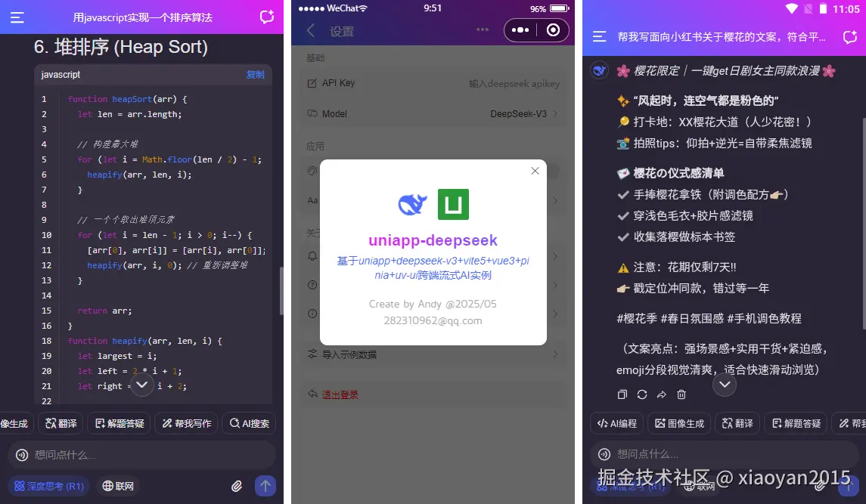Launch AI搜索 search tool
The height and width of the screenshot is (504, 866).
coord(248,423)
